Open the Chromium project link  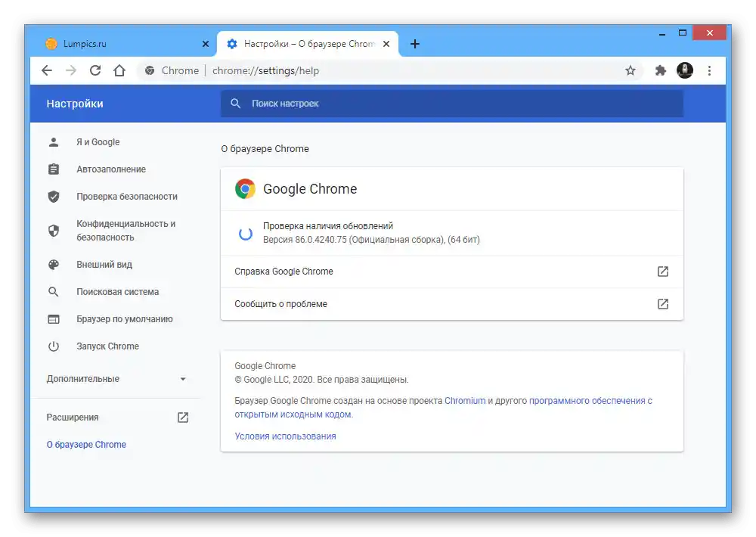click(x=465, y=400)
